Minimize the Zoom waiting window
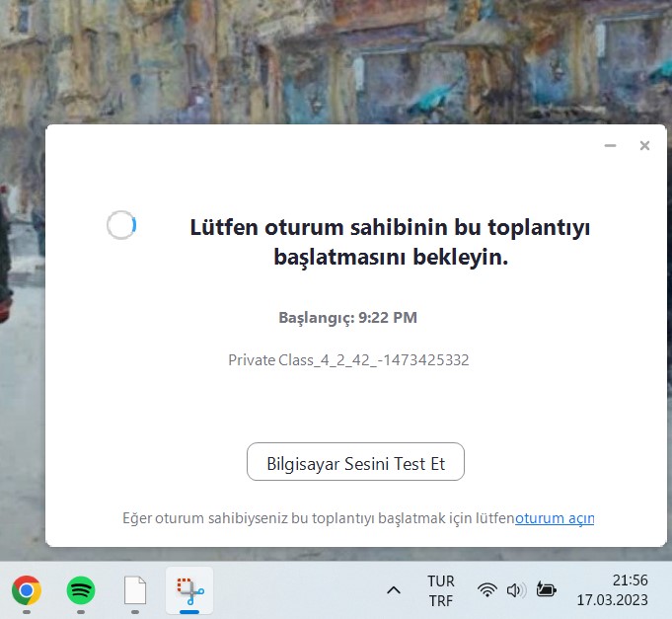 pyautogui.click(x=610, y=146)
